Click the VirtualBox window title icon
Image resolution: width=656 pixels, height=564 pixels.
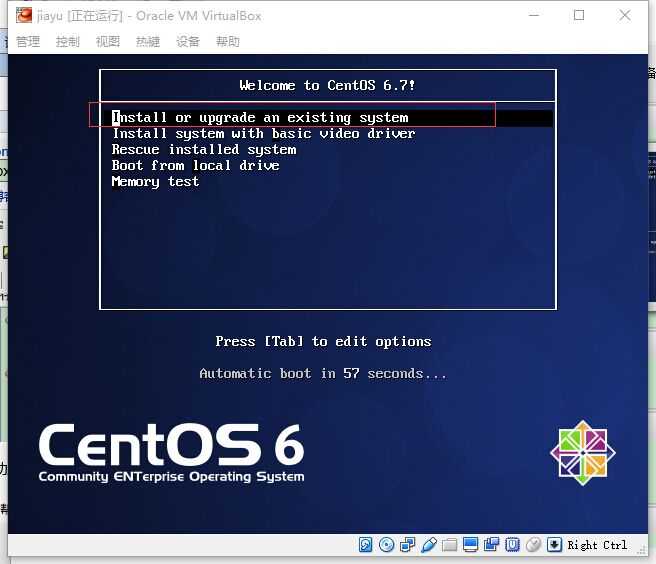(24, 15)
